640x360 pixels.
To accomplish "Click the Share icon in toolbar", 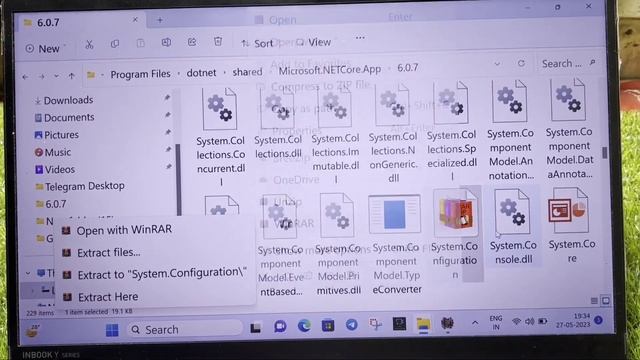I will point(192,42).
